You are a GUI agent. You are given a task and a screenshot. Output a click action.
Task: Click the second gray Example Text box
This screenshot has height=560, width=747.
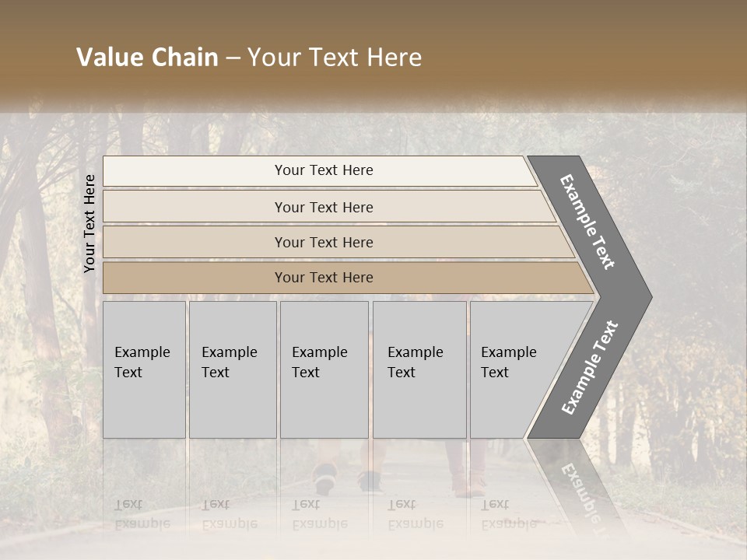click(232, 369)
